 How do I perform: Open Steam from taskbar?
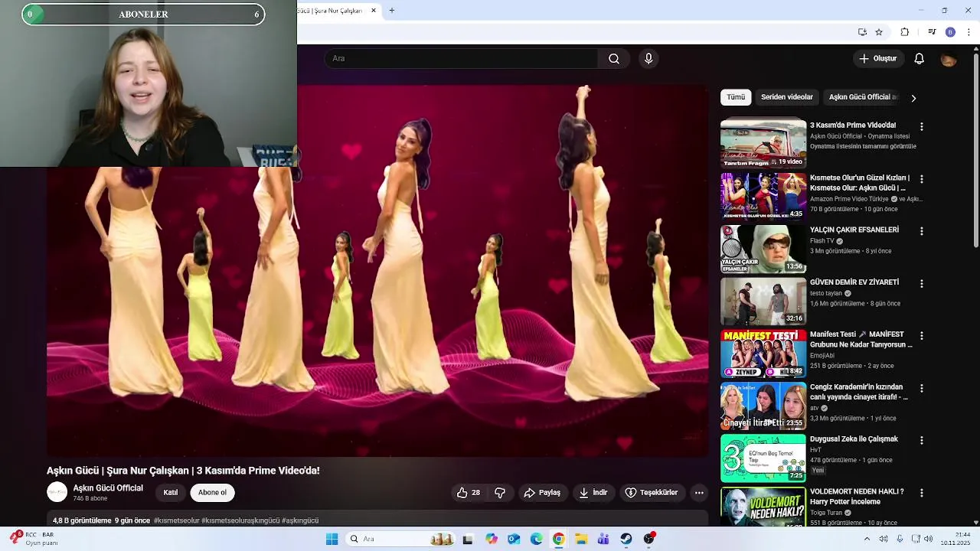tap(626, 539)
